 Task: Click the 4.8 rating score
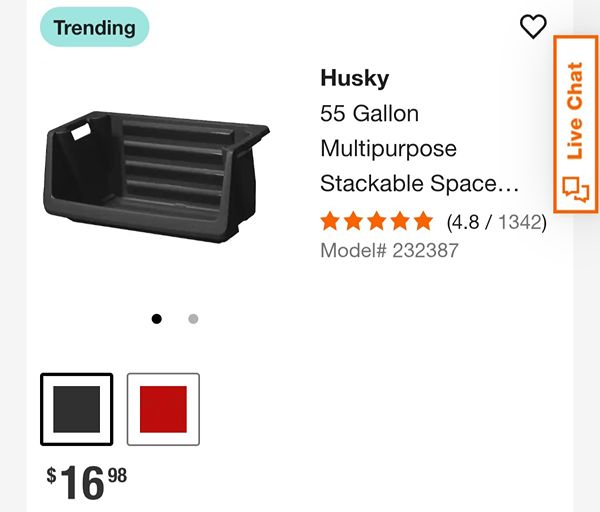[463, 222]
